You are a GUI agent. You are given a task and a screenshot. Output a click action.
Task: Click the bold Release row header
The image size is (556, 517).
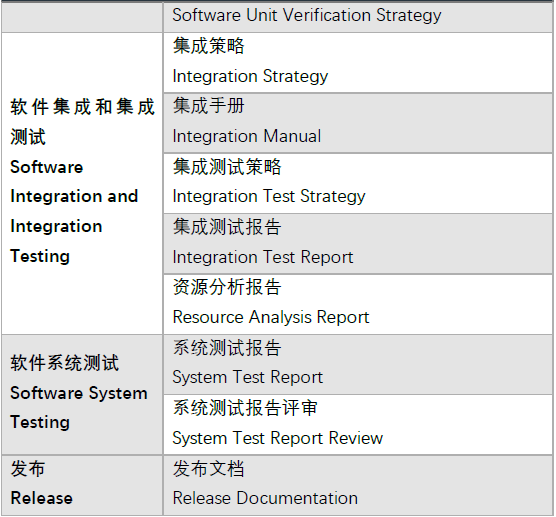click(x=41, y=498)
